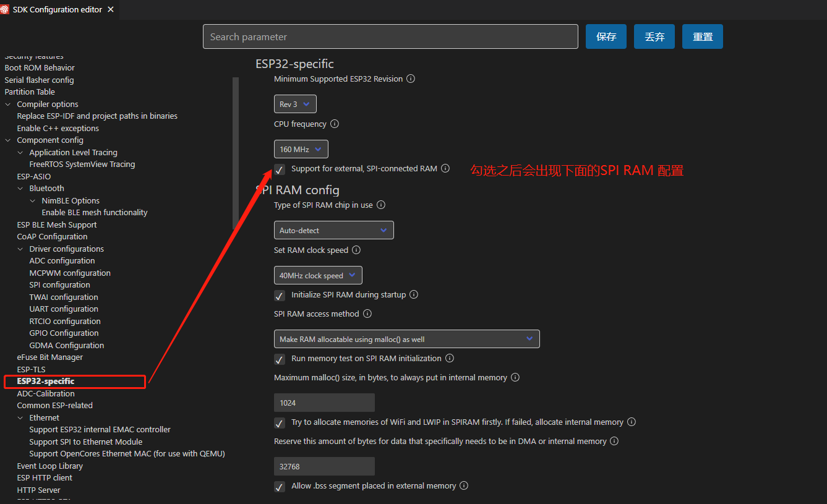Select TWAI configuration entry

[64, 297]
